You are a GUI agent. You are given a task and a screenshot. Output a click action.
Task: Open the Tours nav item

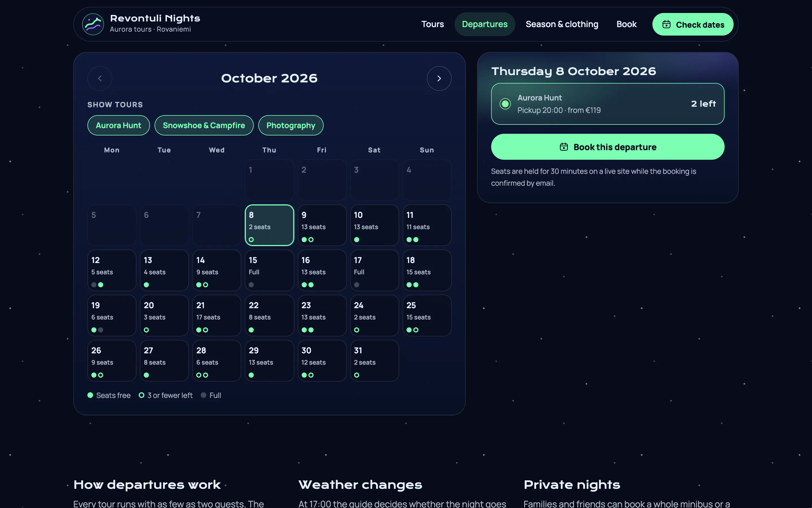click(x=433, y=24)
